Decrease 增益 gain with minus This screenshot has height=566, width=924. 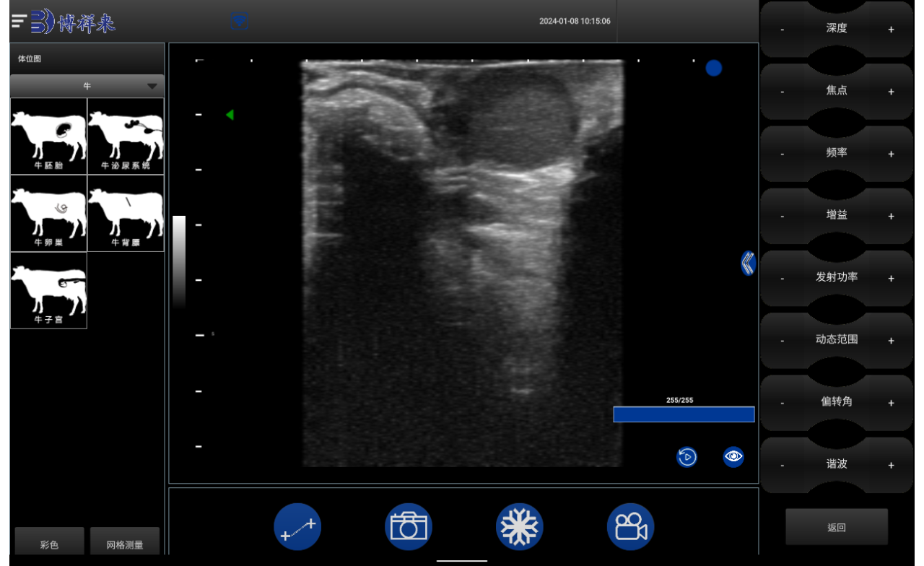(783, 217)
